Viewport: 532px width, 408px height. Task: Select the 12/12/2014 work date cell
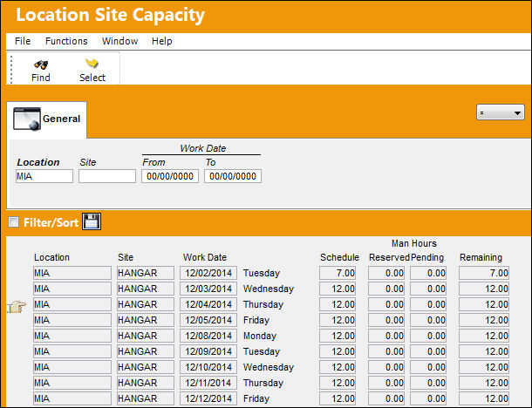click(x=208, y=398)
